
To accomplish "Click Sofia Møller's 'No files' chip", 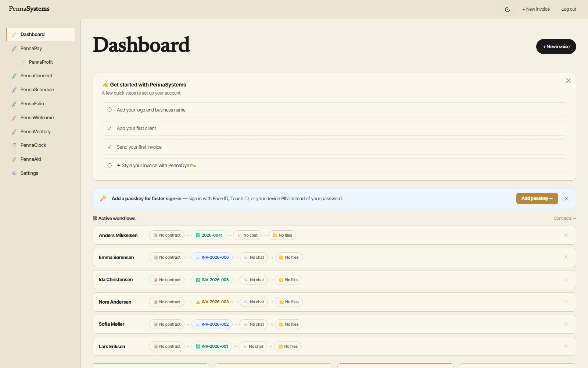I will [x=289, y=325].
